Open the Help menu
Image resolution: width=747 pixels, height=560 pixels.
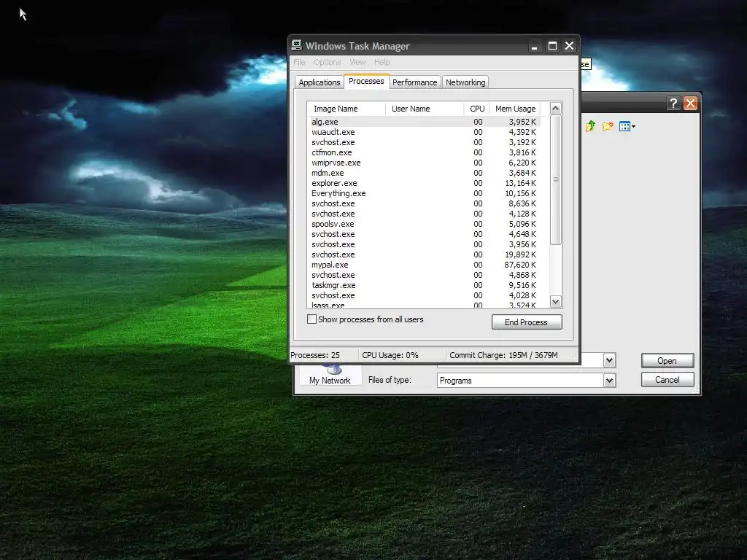point(382,62)
